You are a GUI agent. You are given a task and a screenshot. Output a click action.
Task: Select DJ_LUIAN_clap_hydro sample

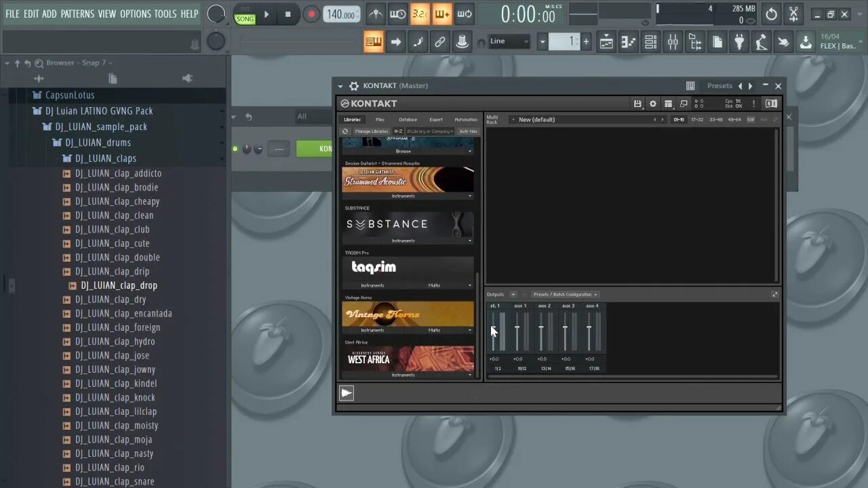[115, 341]
